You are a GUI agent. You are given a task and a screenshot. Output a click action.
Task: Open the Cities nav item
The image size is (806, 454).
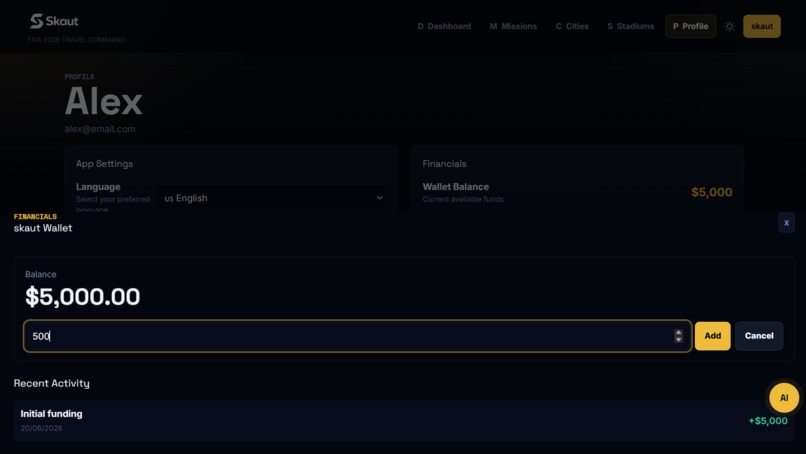(x=572, y=26)
